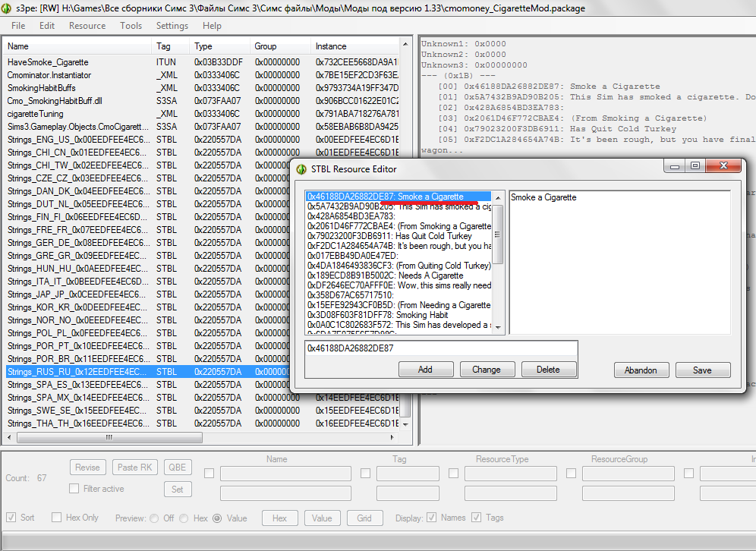
Task: Toggle the Hex Only checkbox
Action: point(57,518)
